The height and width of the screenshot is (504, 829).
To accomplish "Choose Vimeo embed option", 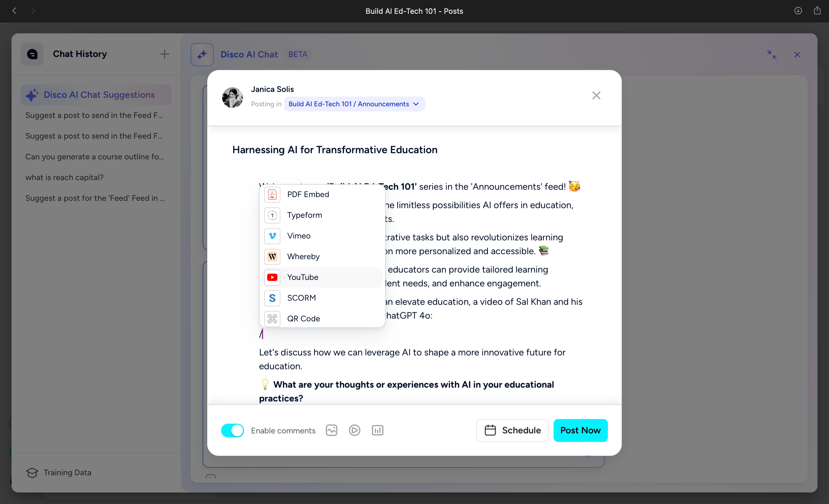I will (x=322, y=236).
